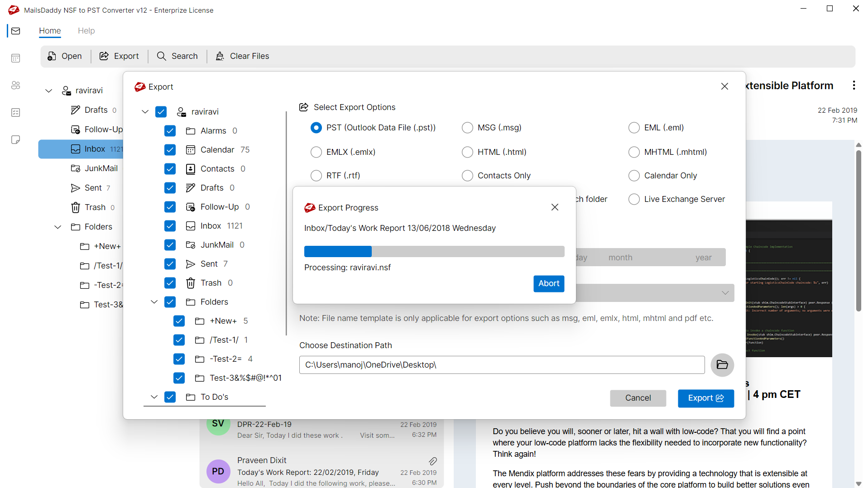Click Abort to stop the export
Screen dimensions: 868x488
click(549, 283)
